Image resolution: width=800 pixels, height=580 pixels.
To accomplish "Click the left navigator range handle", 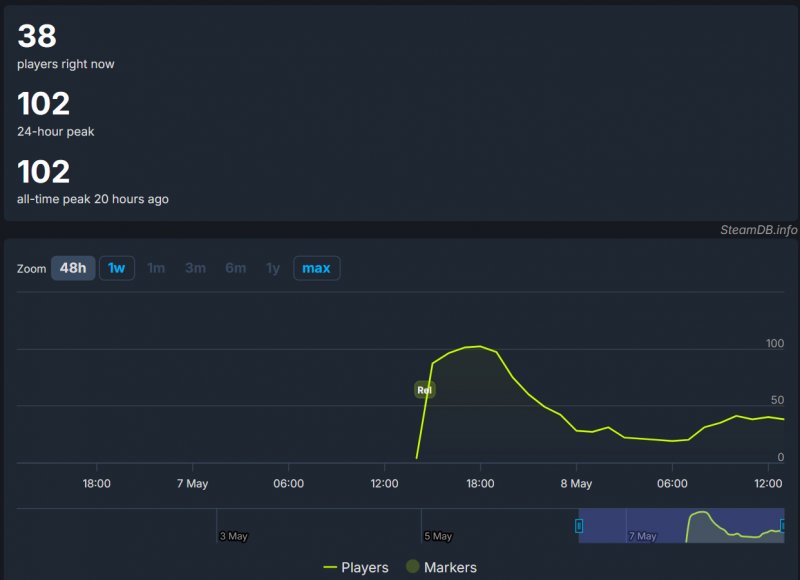I will [578, 525].
